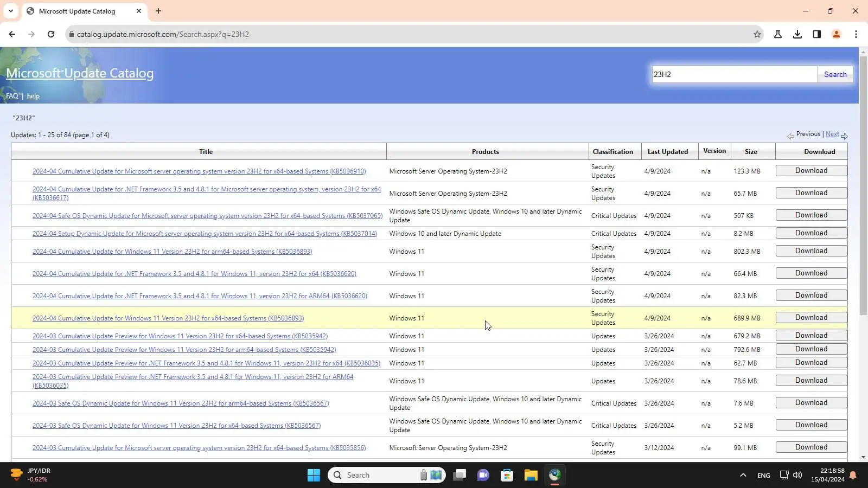Open the Teams Chat taskbar icon
Viewport: 868px width, 488px height.
(483, 475)
